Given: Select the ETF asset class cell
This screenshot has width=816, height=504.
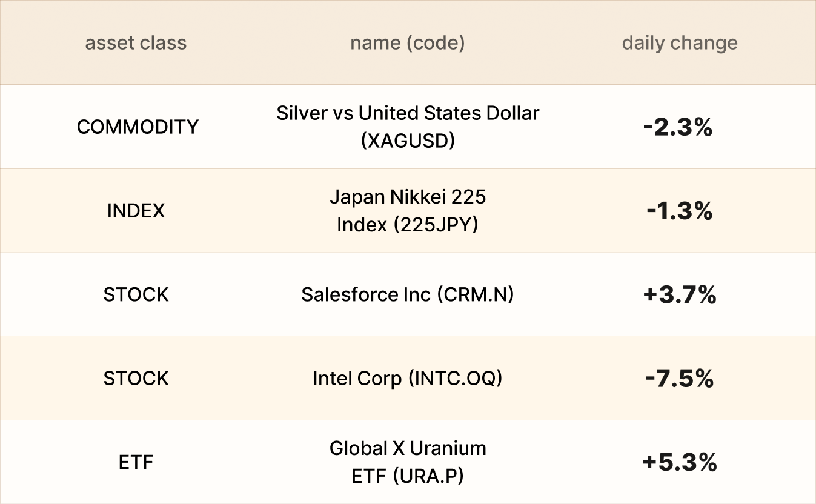Looking at the screenshot, I should pyautogui.click(x=136, y=462).
